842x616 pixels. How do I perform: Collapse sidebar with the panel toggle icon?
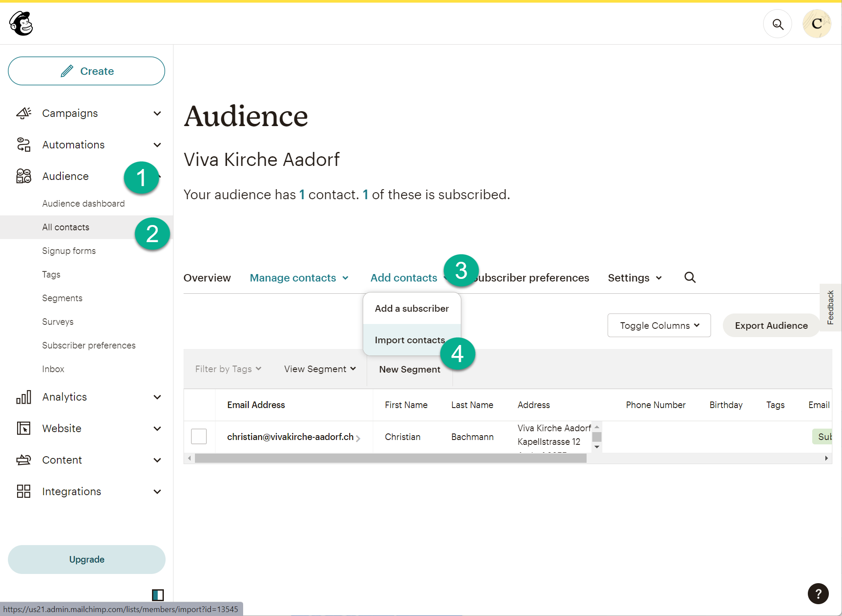158,595
